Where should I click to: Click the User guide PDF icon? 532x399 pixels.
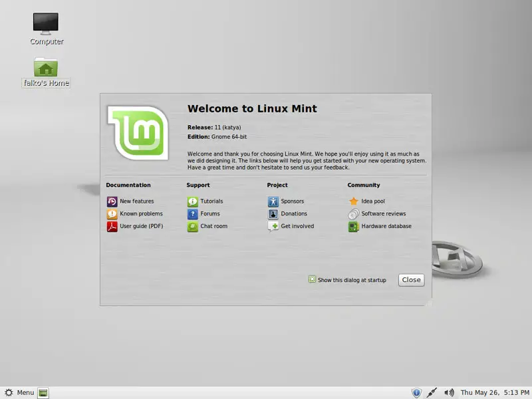[112, 226]
